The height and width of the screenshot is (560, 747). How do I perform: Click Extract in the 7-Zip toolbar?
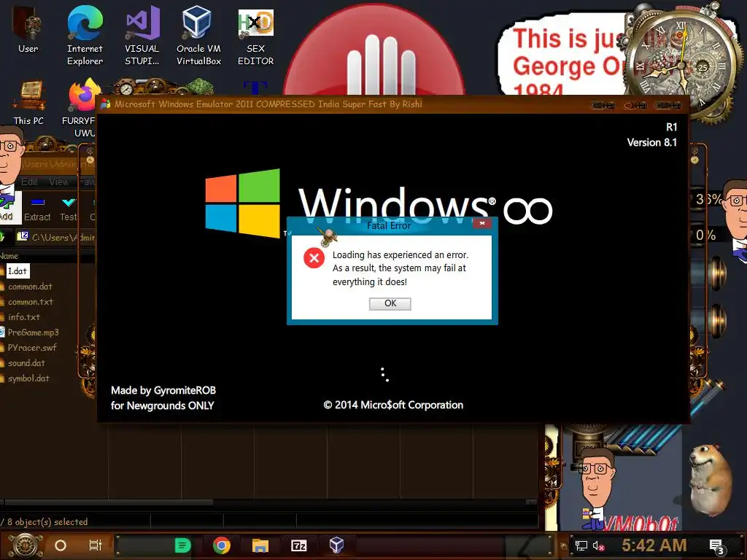tap(37, 209)
